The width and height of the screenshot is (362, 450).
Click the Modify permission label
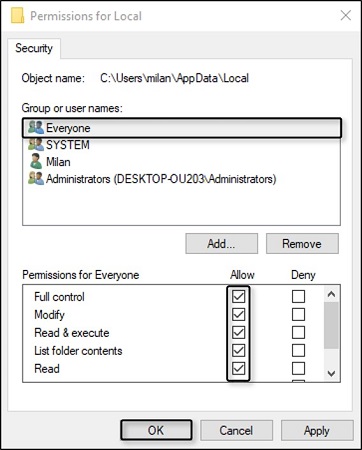[49, 315]
